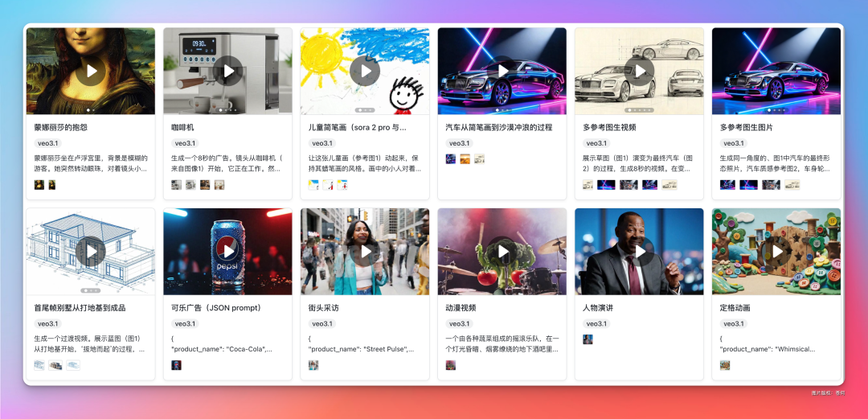868x419 pixels.
Task: Play the 定格动画 video
Action: pyautogui.click(x=776, y=252)
